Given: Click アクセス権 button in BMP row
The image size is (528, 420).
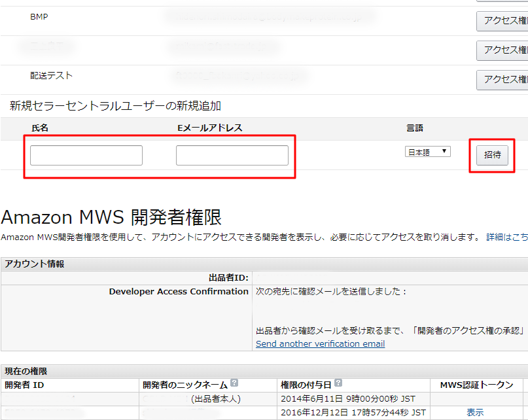Looking at the screenshot, I should pyautogui.click(x=502, y=21).
